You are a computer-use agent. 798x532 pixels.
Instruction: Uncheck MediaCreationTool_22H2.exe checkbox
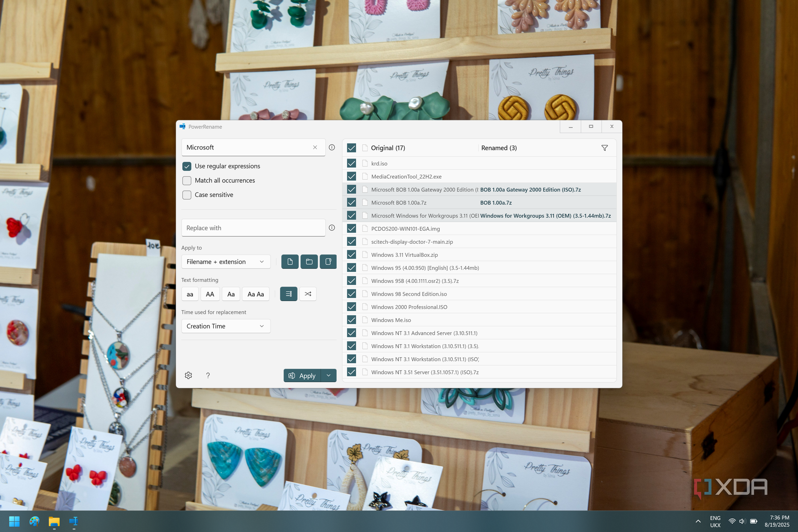coord(352,177)
